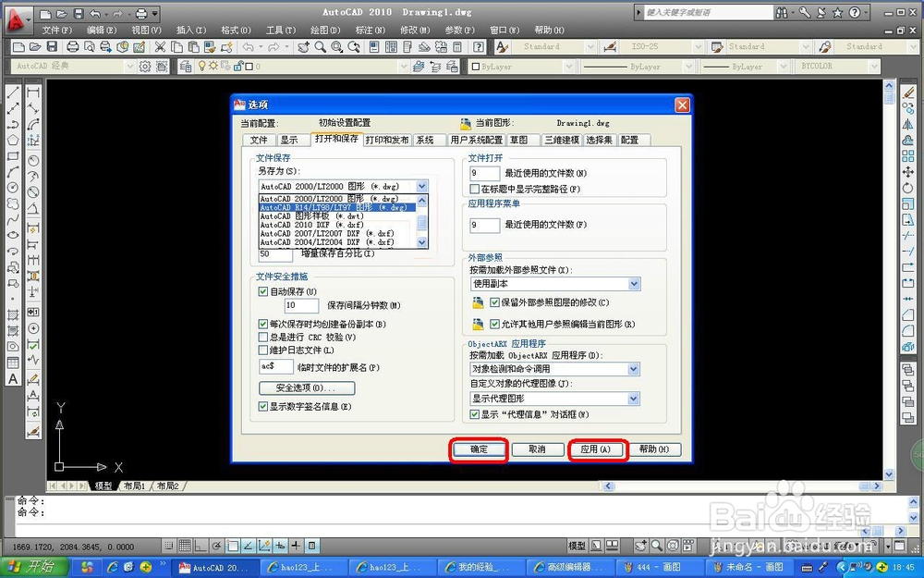Select the Radius dimension tool

[x=33, y=160]
